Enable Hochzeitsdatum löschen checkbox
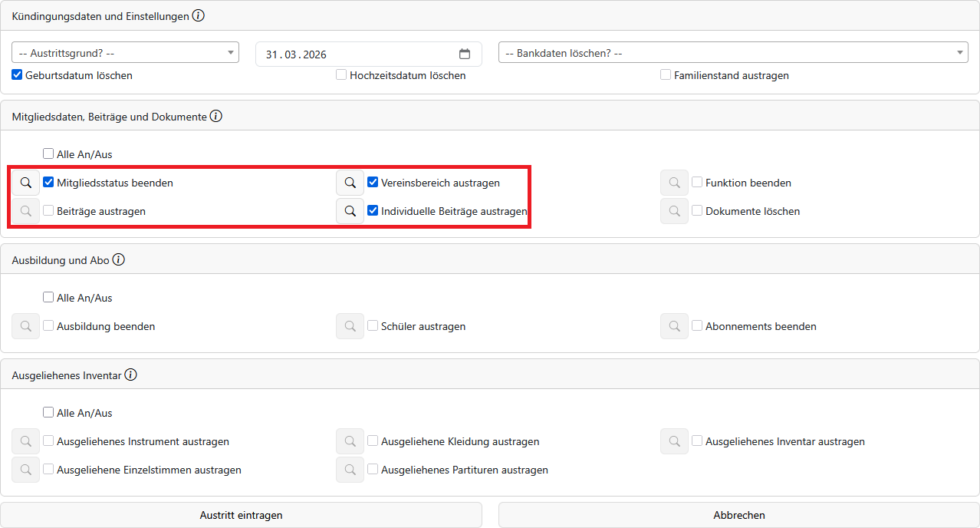The width and height of the screenshot is (980, 528). (341, 75)
